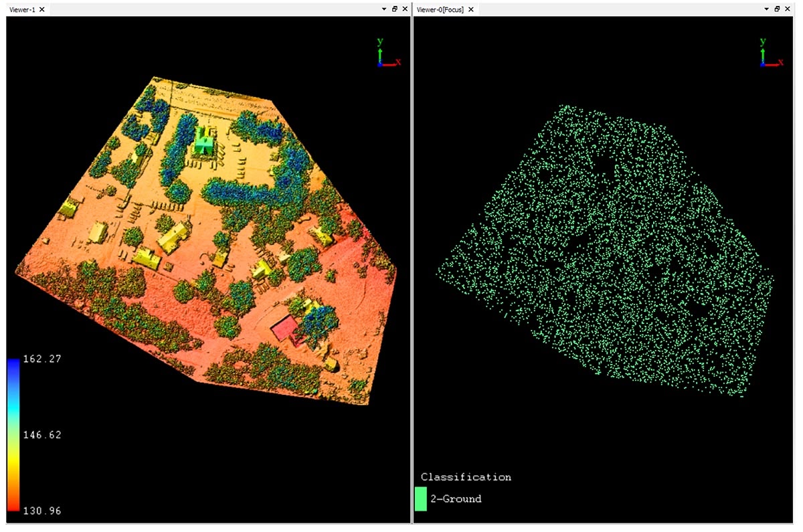Open the Viewer-0 panel dropdown arrow
Image resolution: width=803 pixels, height=532 pixels.
[767, 9]
